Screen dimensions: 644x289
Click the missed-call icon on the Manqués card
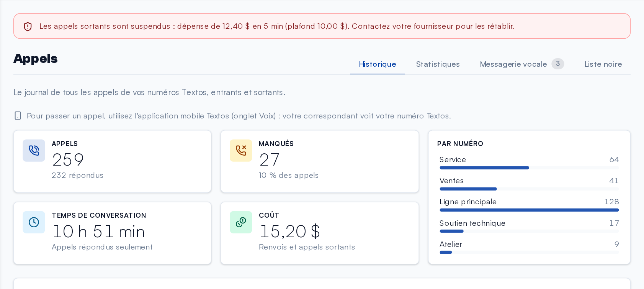click(241, 151)
